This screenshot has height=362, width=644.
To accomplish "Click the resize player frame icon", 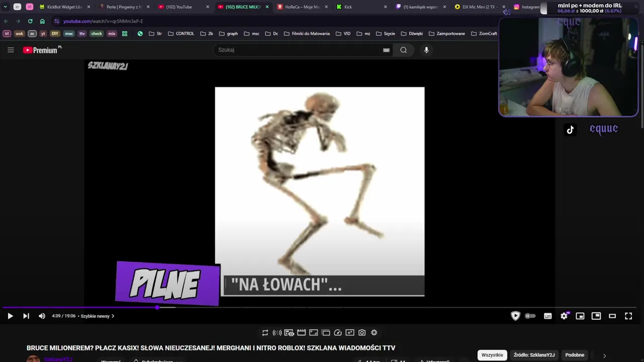I will point(313,332).
